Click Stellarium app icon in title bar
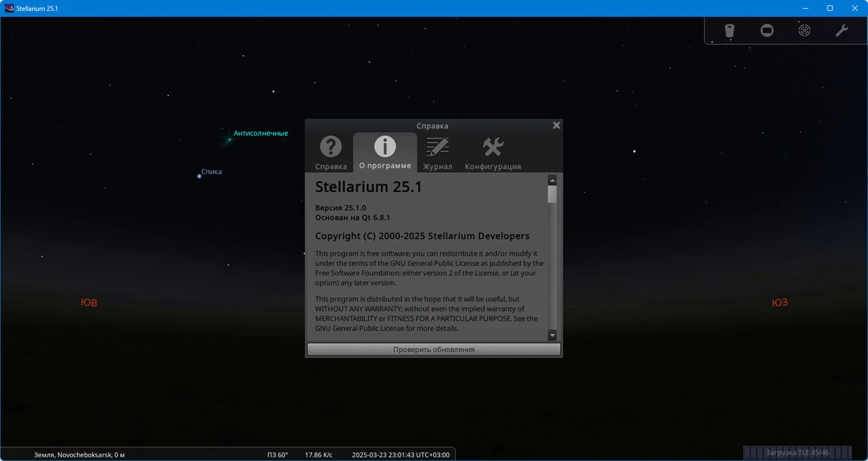 pyautogui.click(x=9, y=8)
